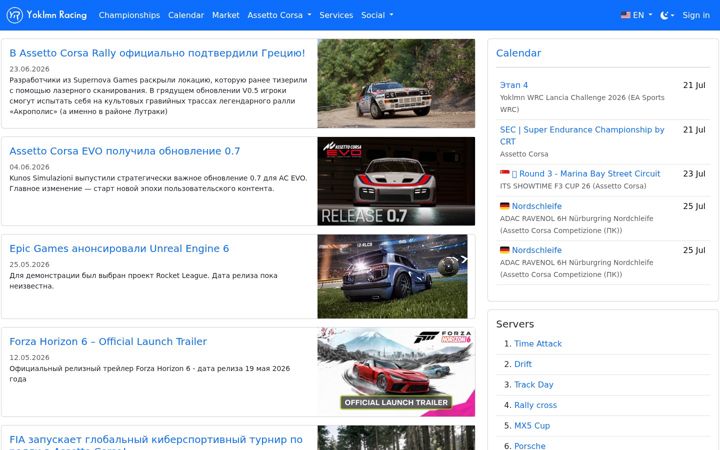Click the 23 Jul date
Screen dimensions: 720x450
coord(694,174)
